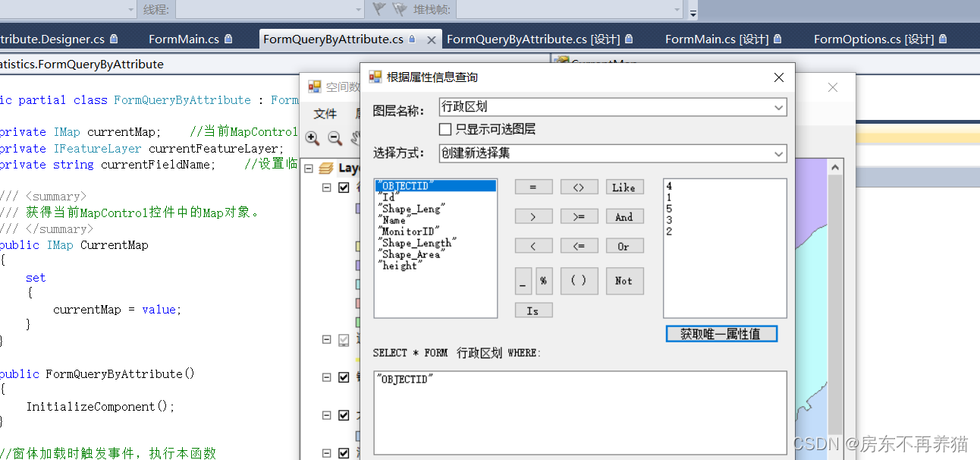The width and height of the screenshot is (980, 460).
Task: Toggle the bottom layer's visibility checkbox
Action: point(344,453)
